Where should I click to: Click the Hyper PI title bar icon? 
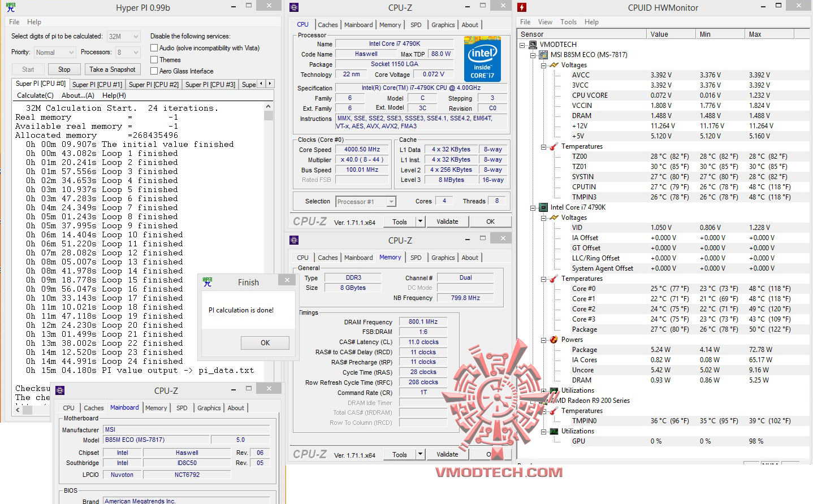tap(10, 7)
